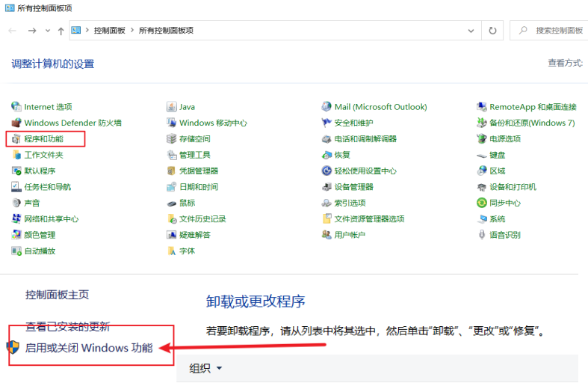Viewport: 588px width, 386px height.
Task: Refresh the control panel view
Action: click(x=492, y=31)
